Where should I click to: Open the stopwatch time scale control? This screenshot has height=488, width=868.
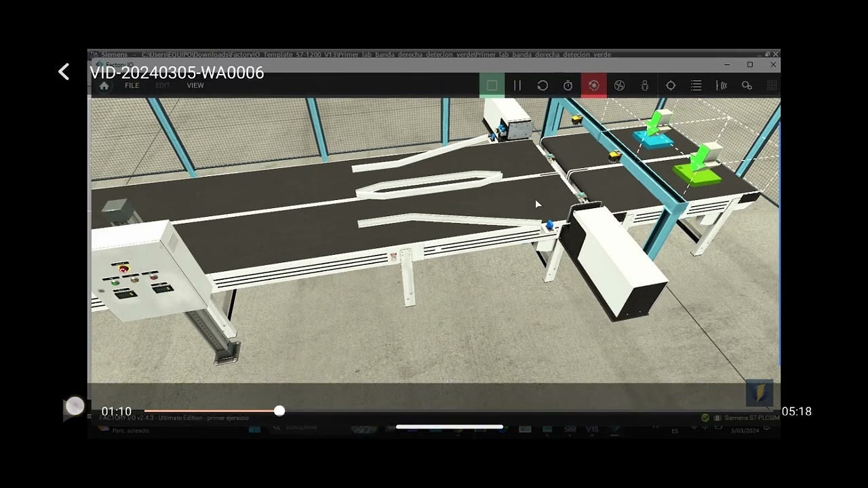(568, 85)
